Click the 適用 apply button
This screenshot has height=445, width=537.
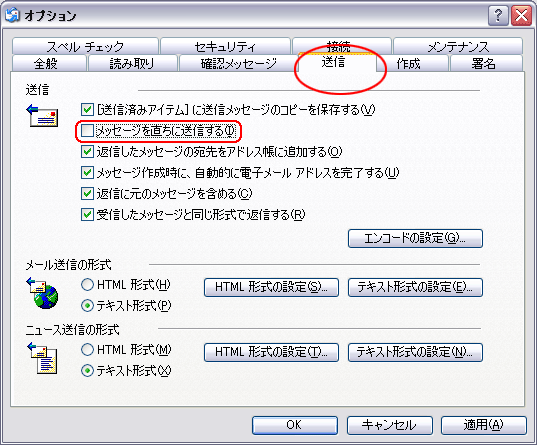[484, 425]
